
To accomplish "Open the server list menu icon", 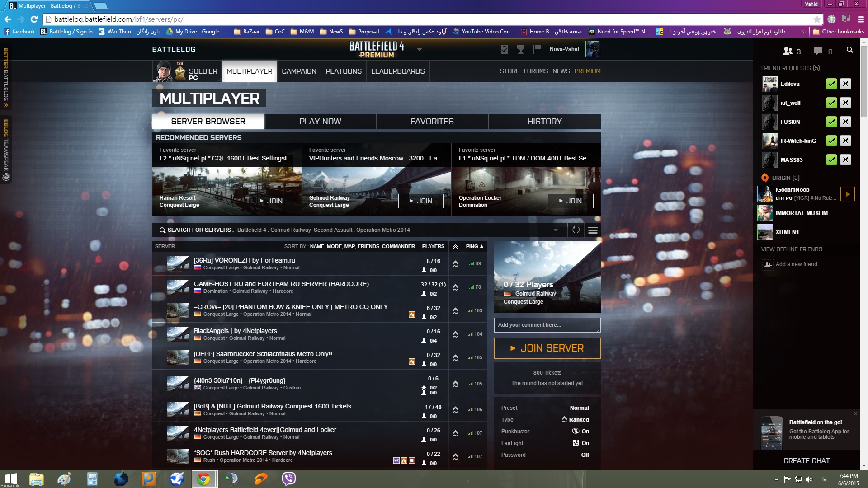I will coord(593,230).
